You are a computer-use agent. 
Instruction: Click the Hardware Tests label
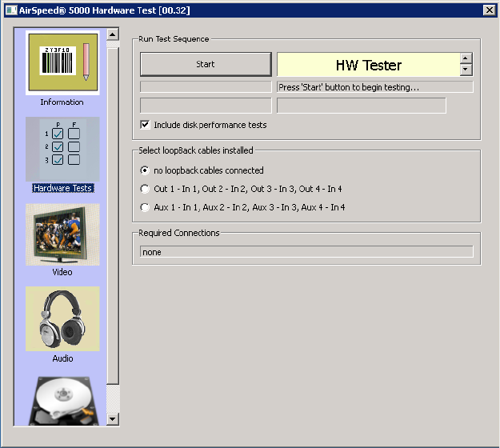[63, 188]
